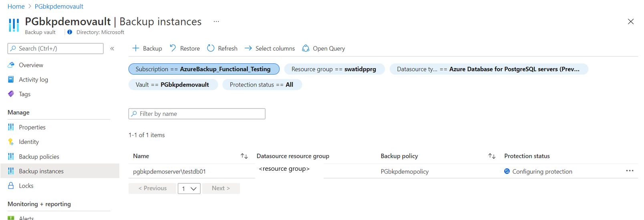The height and width of the screenshot is (220, 644).
Task: Click the Home breadcrumb link
Action: pos(16,6)
